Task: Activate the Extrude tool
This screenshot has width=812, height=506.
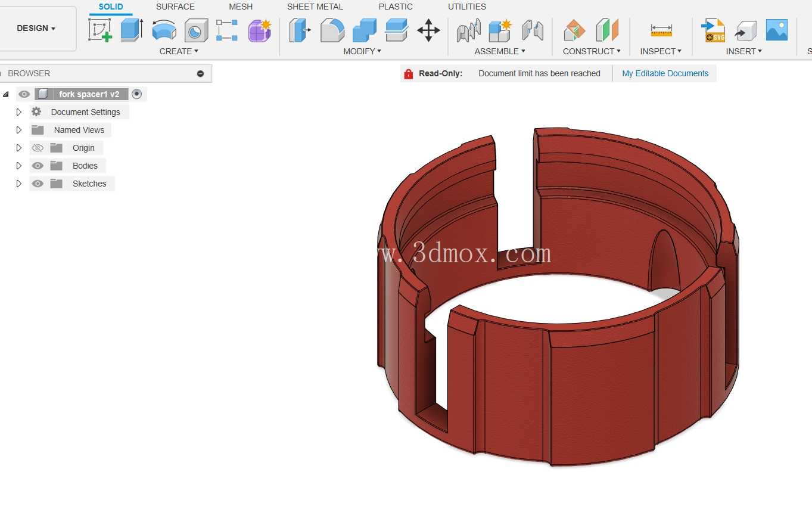Action: point(132,30)
